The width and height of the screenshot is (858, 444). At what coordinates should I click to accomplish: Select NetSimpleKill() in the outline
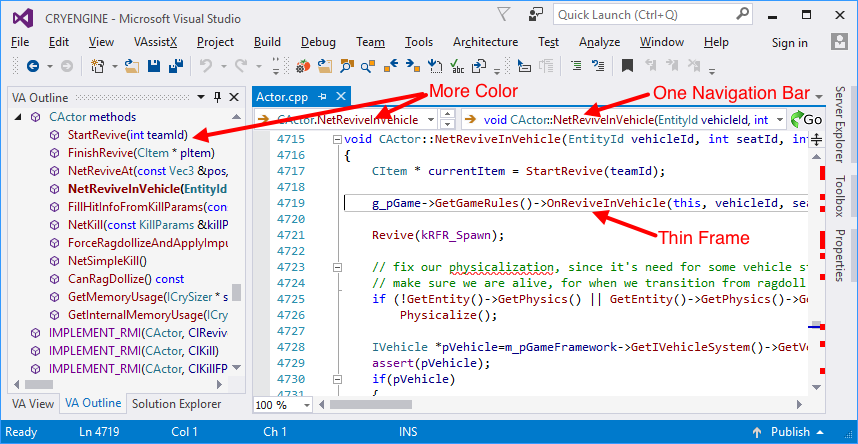[108, 261]
